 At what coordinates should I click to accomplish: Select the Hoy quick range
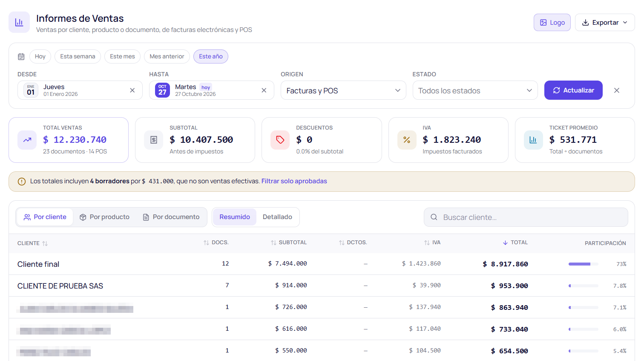(40, 57)
